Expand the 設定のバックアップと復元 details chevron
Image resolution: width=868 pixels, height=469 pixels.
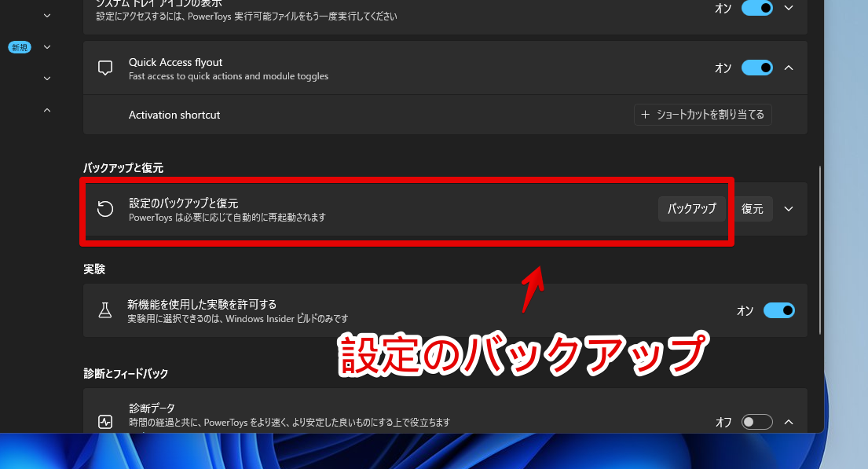click(789, 209)
